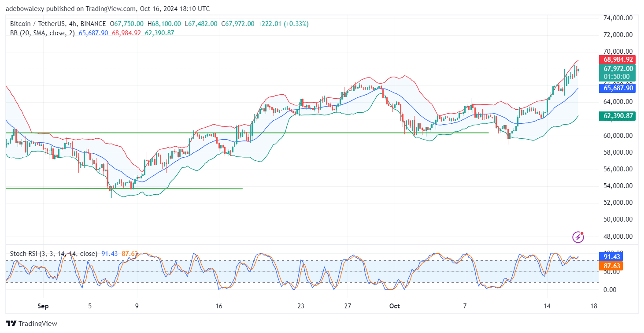Click the 52,000.00 price axis label
This screenshot has height=333, width=644.
point(618,203)
